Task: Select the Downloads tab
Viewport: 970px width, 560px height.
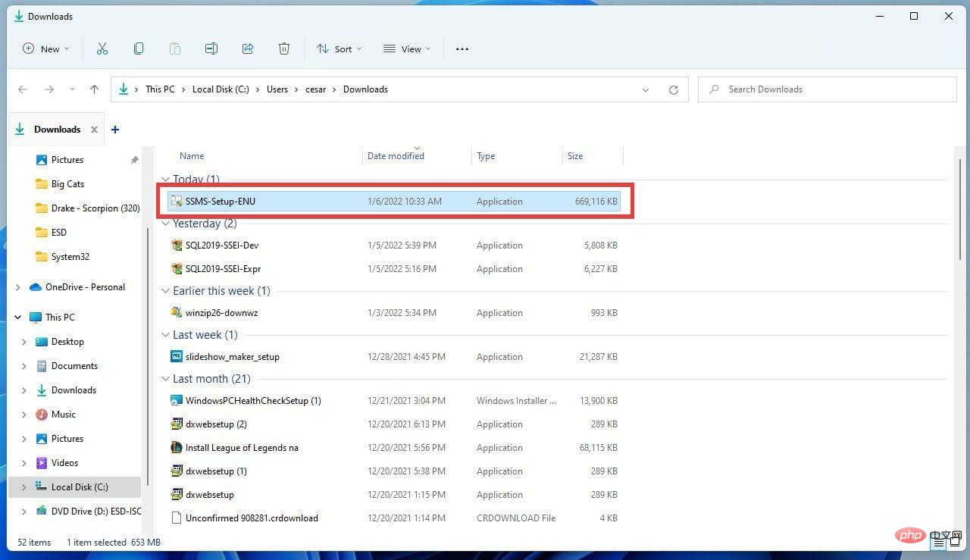Action: (x=57, y=130)
